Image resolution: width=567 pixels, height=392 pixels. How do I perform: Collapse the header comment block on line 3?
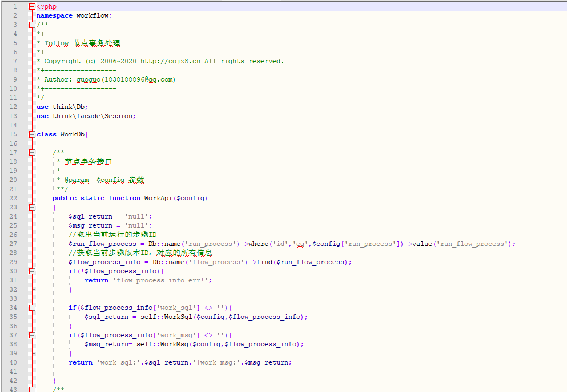(32, 25)
